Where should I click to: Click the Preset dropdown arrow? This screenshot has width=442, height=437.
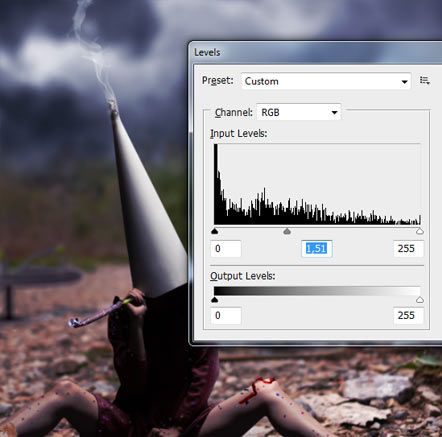click(x=404, y=82)
